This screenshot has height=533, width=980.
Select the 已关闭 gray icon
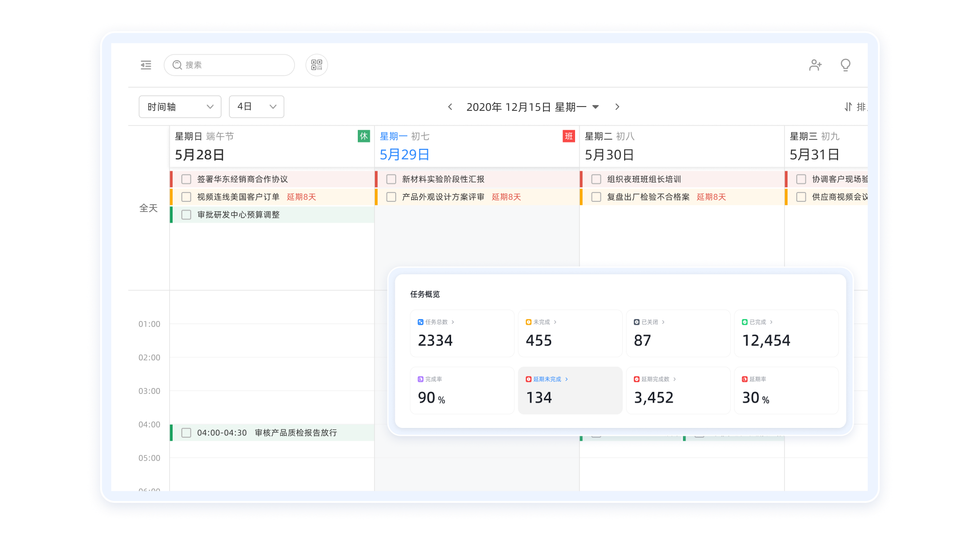pos(636,322)
